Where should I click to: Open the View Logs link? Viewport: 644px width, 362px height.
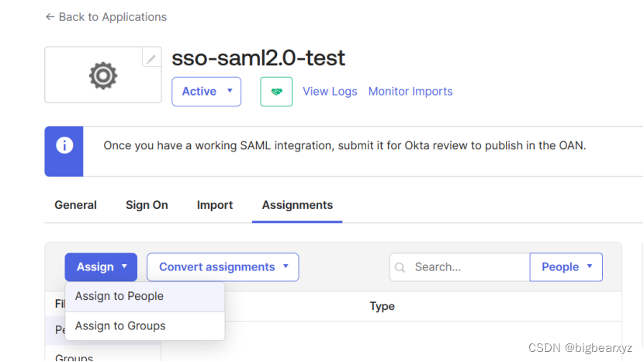click(x=330, y=92)
